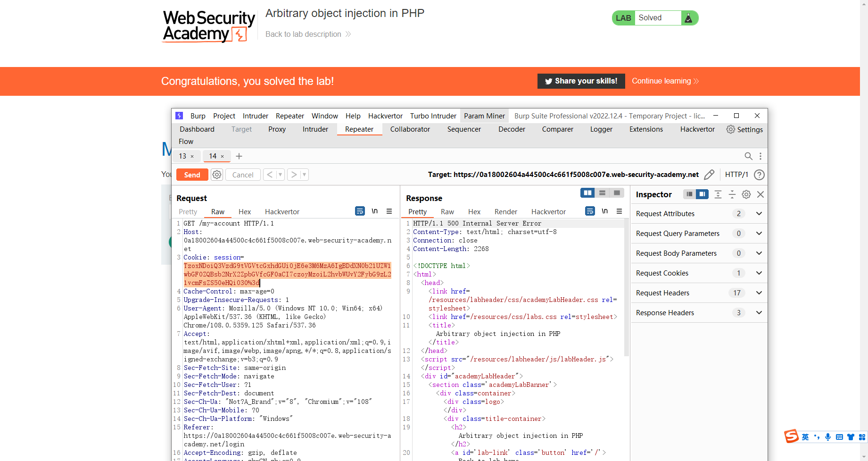Toggle word wrap in Response editor
Image resolution: width=868 pixels, height=461 pixels.
[590, 211]
